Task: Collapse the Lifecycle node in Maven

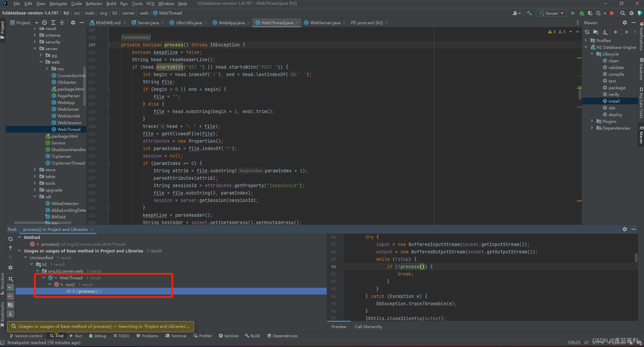Action: 592,54
